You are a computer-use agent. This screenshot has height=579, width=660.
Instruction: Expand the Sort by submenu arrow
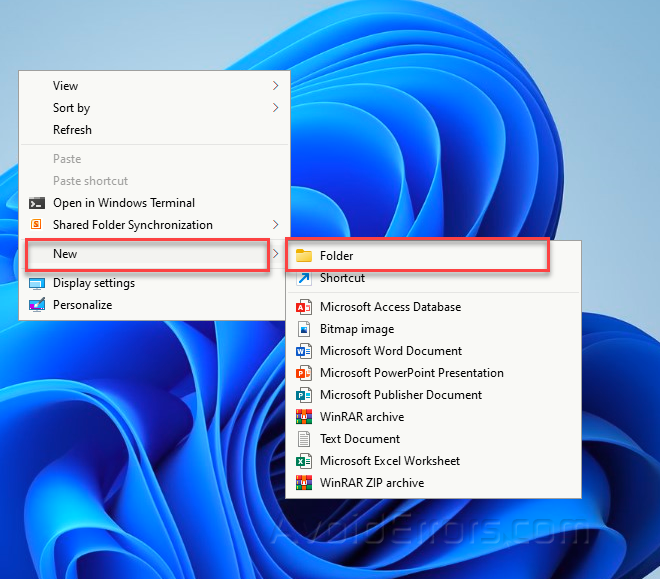coord(275,108)
